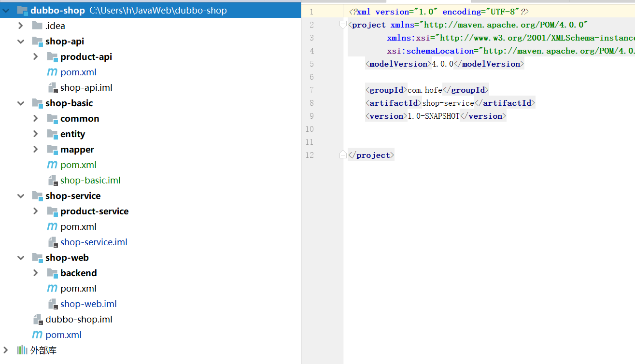Click the shop-api module folder icon
This screenshot has width=635, height=364.
[37, 41]
